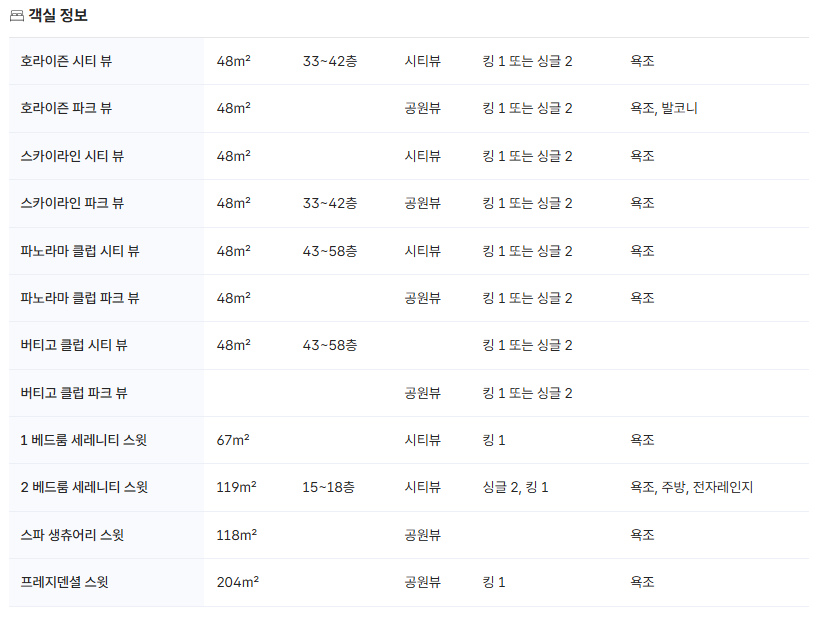Click the bed icon beside 객실 정보
Screen dimensions: 820x625
[17, 16]
